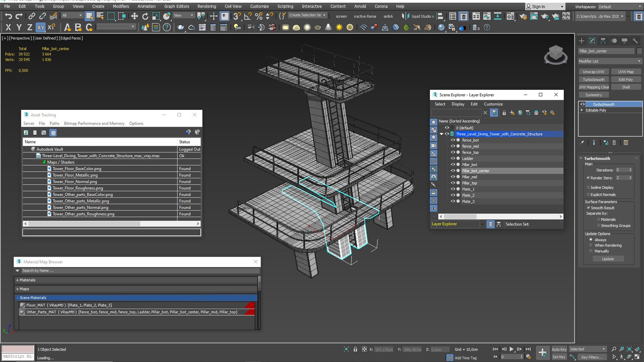Click Table View icon in Asset Tracking
Viewport: 644px width, 362px height.
[53, 133]
